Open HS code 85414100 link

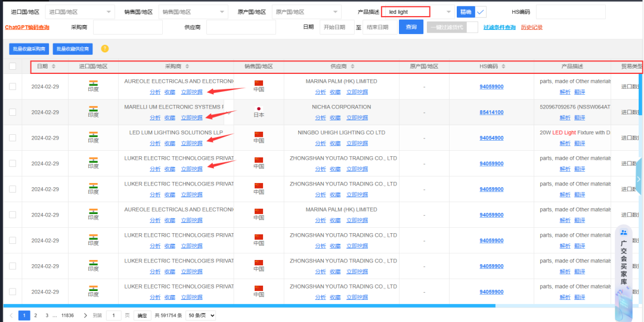[491, 112]
